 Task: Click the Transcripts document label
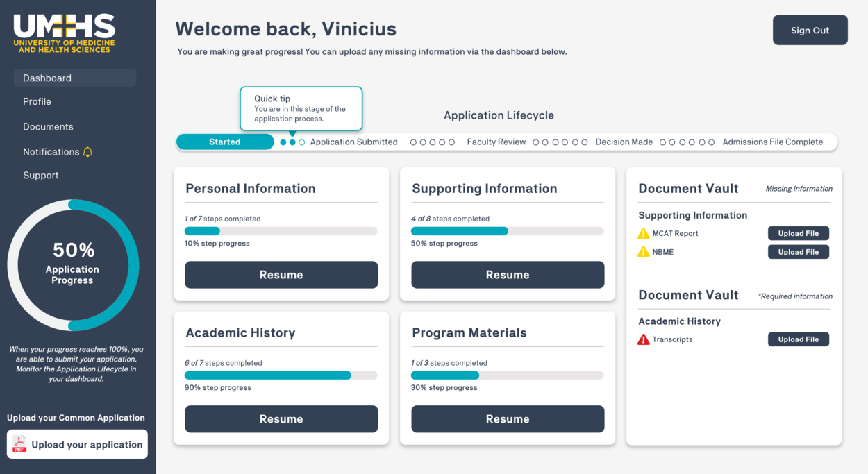click(673, 339)
